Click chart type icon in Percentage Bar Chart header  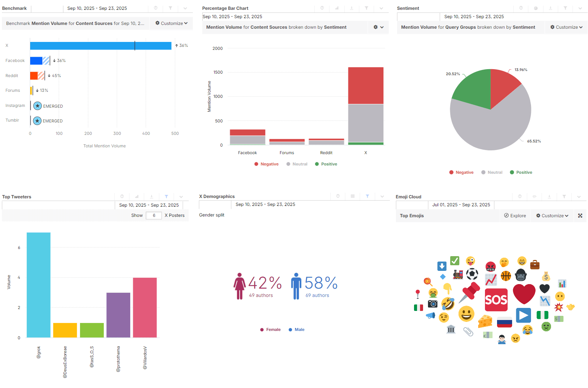(x=337, y=8)
